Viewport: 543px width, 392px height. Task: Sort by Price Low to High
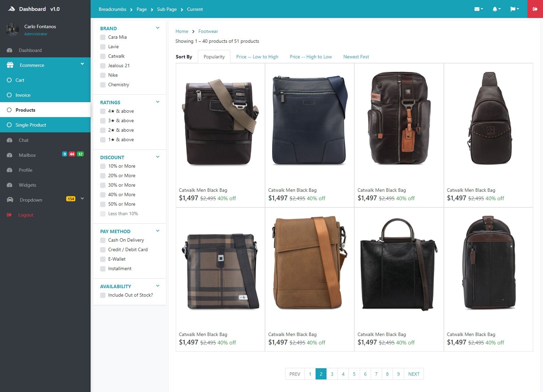[257, 57]
